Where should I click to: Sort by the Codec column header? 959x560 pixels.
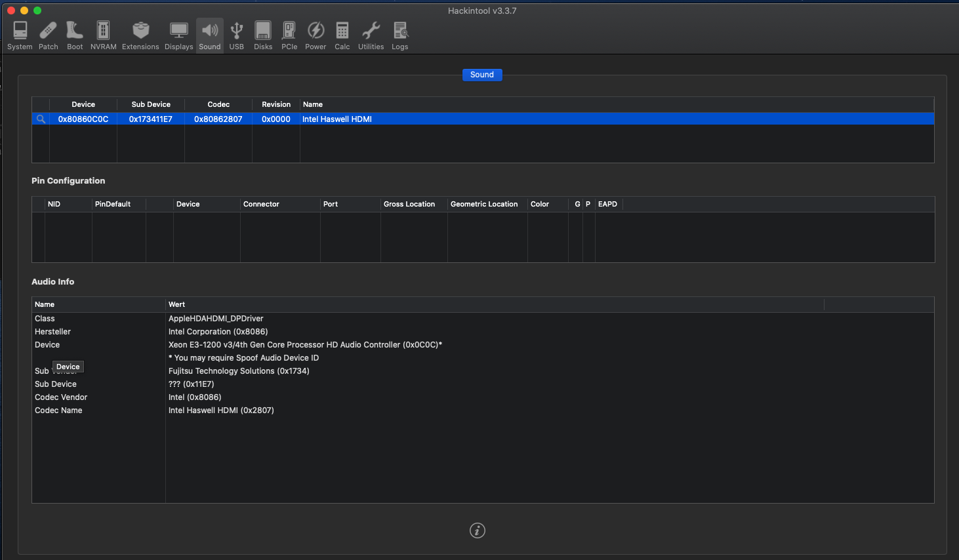(x=218, y=104)
